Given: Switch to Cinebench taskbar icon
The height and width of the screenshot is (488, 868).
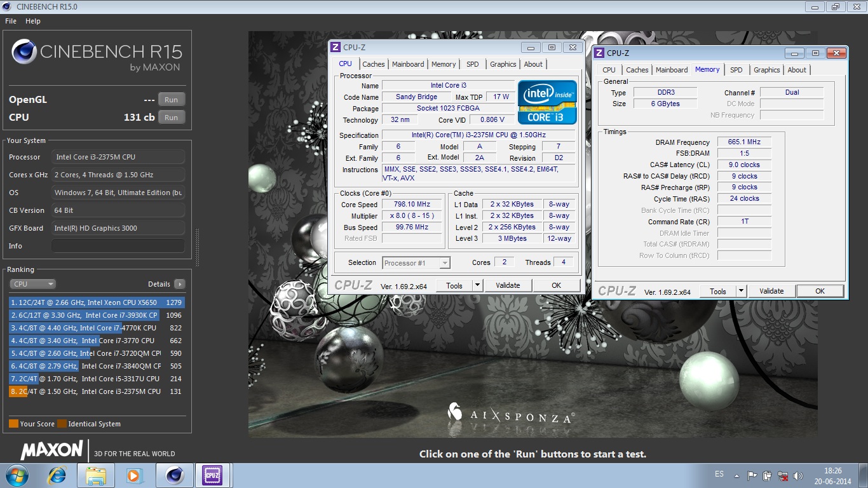Looking at the screenshot, I should [174, 475].
